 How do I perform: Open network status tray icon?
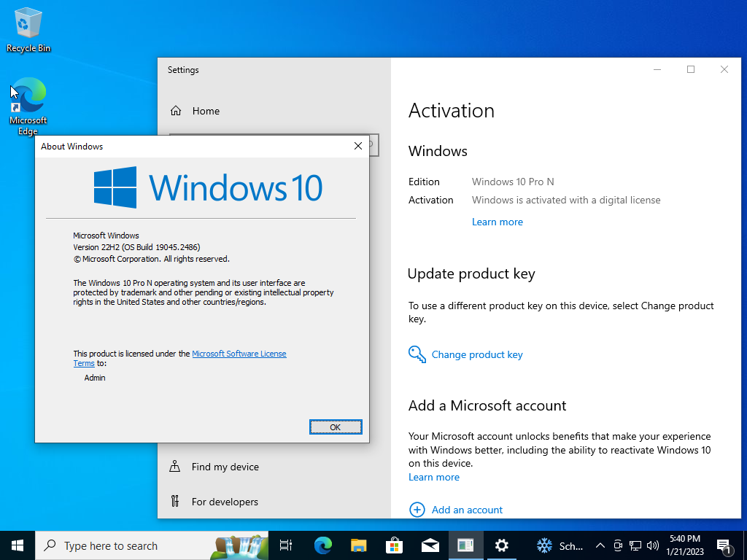click(635, 545)
